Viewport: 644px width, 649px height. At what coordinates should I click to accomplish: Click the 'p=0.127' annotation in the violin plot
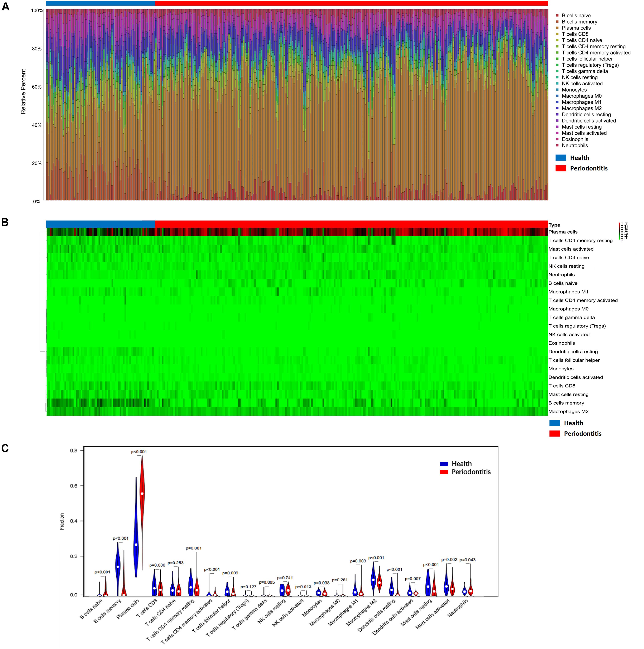248,587
